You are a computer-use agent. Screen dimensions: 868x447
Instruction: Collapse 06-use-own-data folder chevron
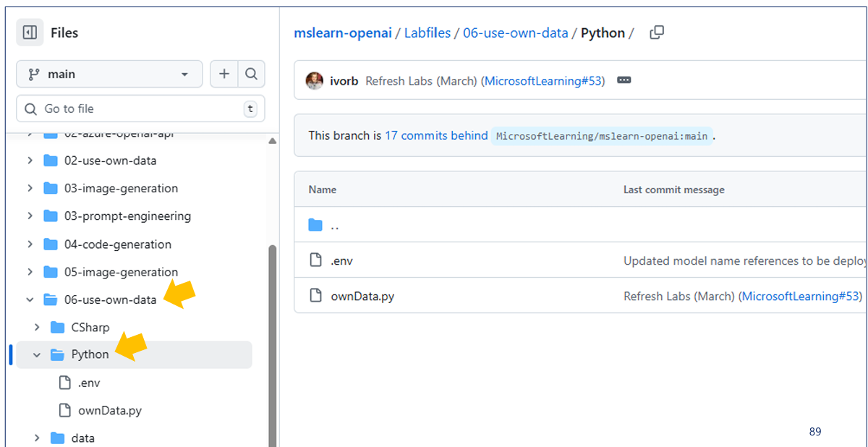(30, 299)
